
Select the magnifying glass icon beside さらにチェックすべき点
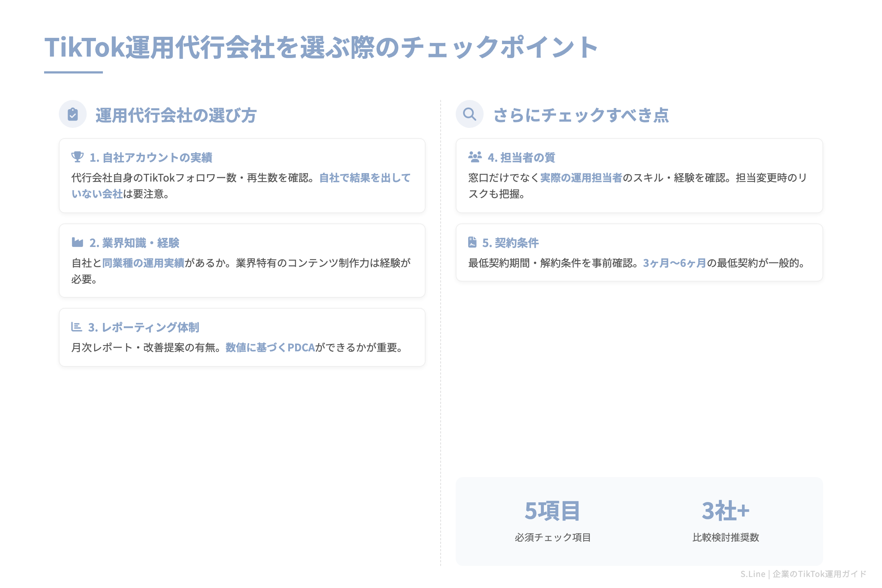click(470, 114)
